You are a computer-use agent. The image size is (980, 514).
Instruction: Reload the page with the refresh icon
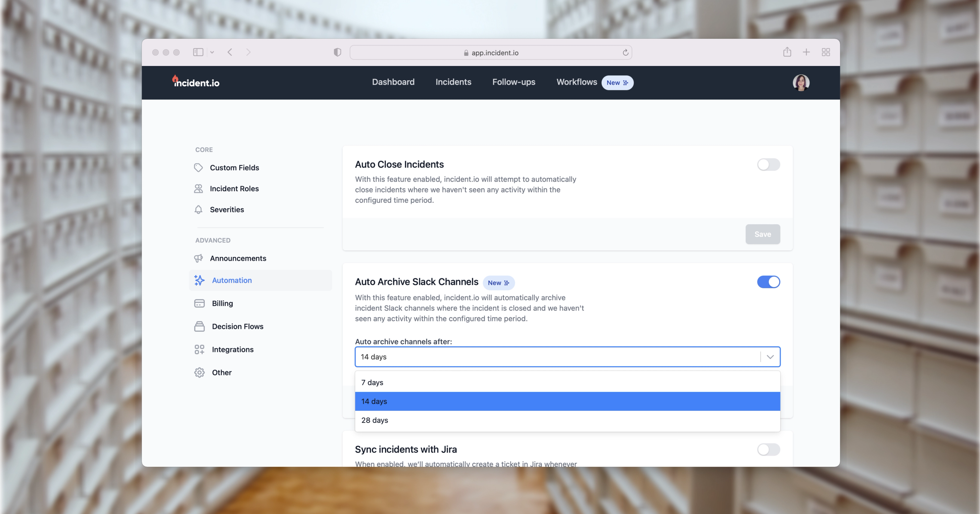(x=626, y=53)
